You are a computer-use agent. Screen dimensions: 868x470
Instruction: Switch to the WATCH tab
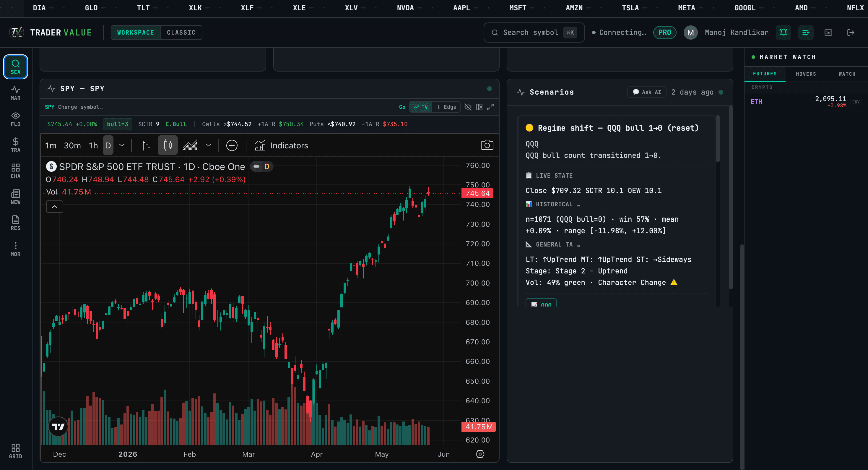(x=847, y=74)
